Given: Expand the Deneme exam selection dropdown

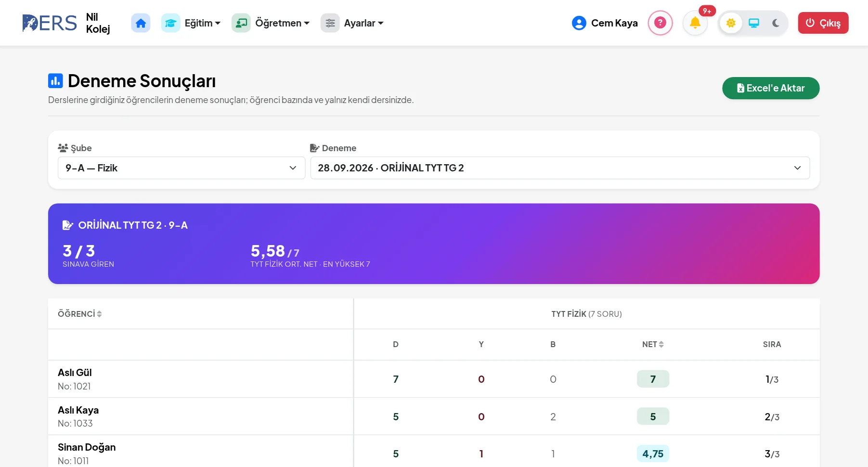Looking at the screenshot, I should pos(560,168).
